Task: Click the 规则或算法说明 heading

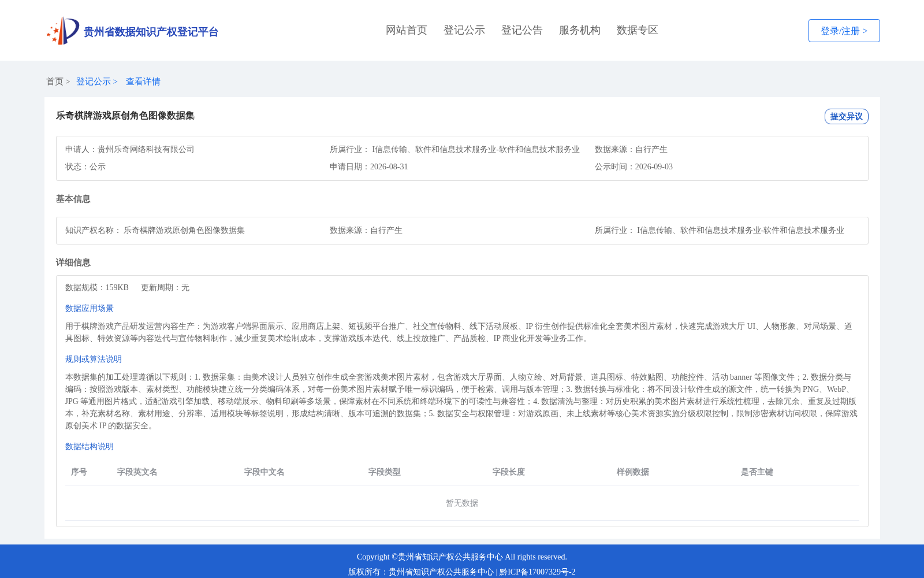Action: pos(94,359)
